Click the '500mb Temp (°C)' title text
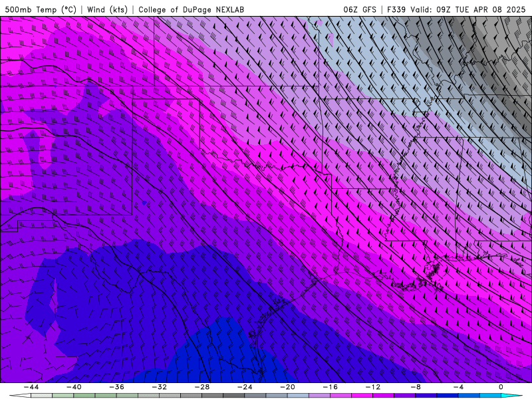The height and width of the screenshot is (399, 532). tap(41, 9)
